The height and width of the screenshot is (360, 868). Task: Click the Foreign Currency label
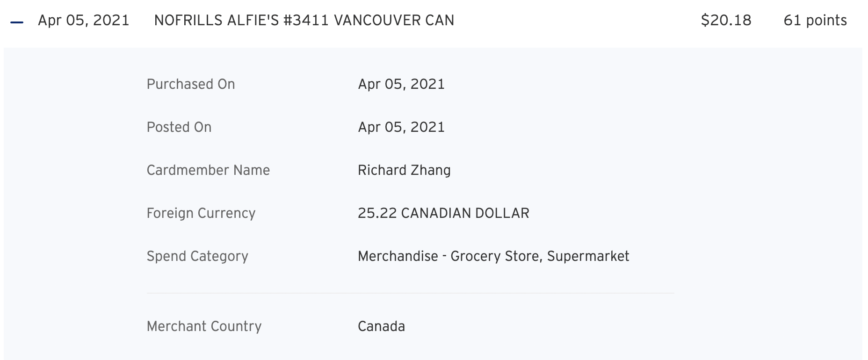pyautogui.click(x=201, y=213)
